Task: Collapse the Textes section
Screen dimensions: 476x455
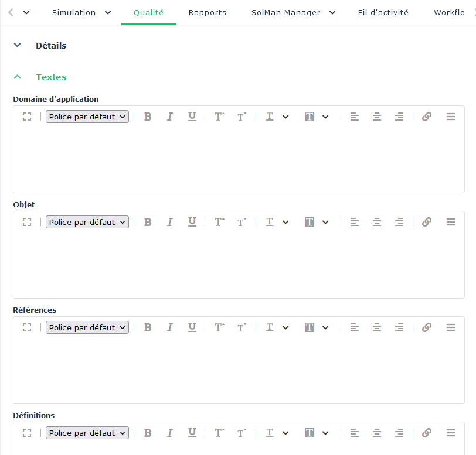Action: coord(18,77)
